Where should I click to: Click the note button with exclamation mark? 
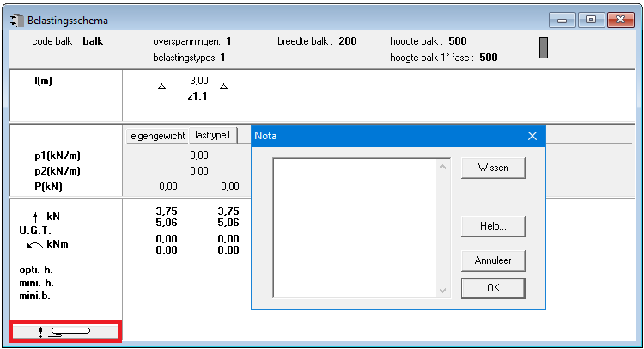coord(65,331)
